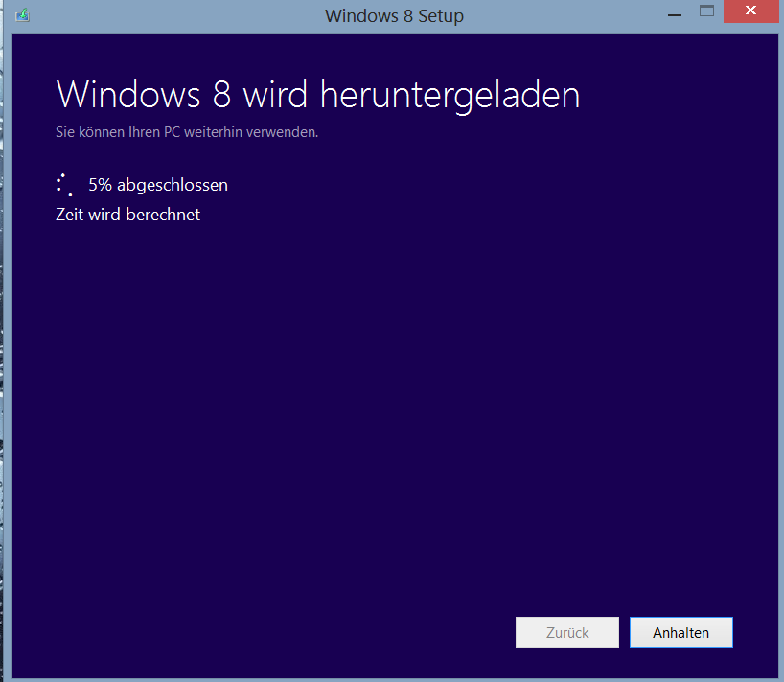Click the spinning progress indicator dots
784x682 pixels.
pos(64,185)
